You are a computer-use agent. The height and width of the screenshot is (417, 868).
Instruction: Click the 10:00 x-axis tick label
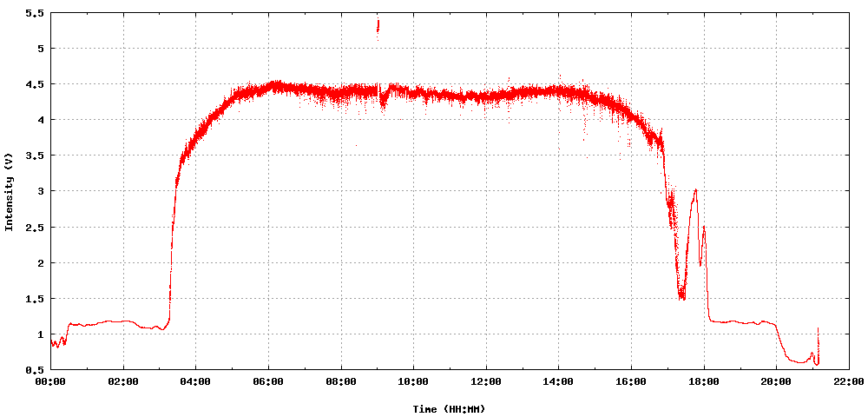pos(413,381)
